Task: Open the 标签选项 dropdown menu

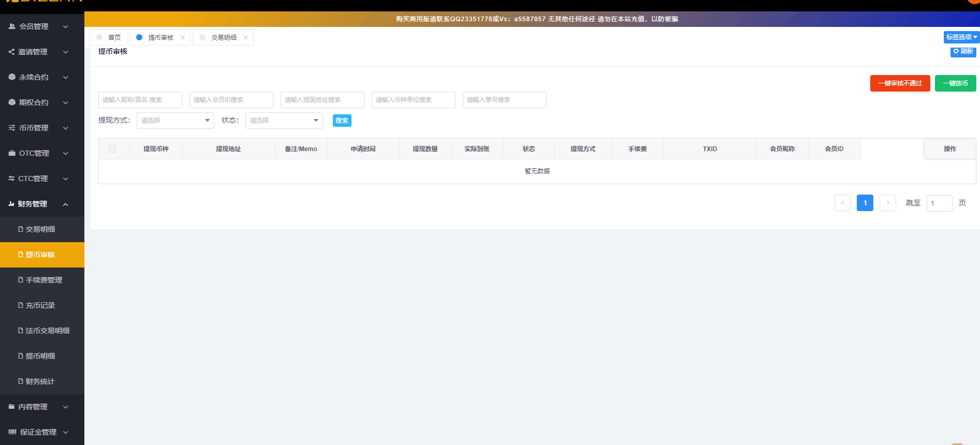Action: pos(961,37)
